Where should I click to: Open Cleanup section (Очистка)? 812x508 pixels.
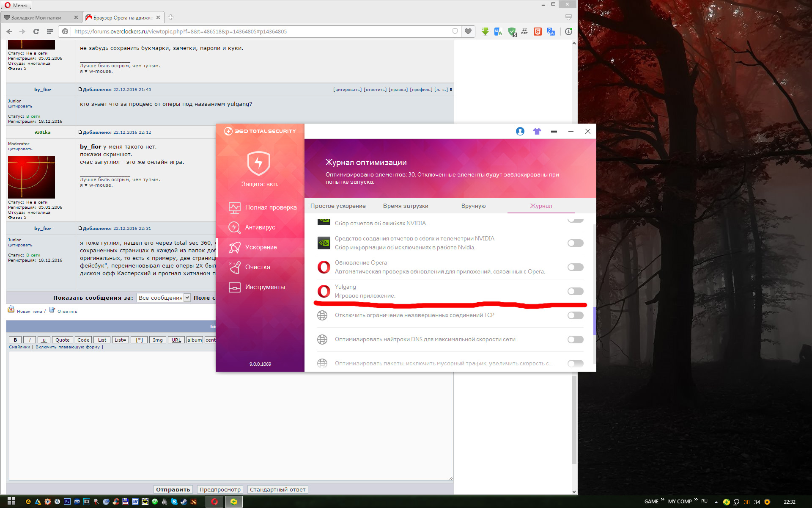(x=257, y=267)
